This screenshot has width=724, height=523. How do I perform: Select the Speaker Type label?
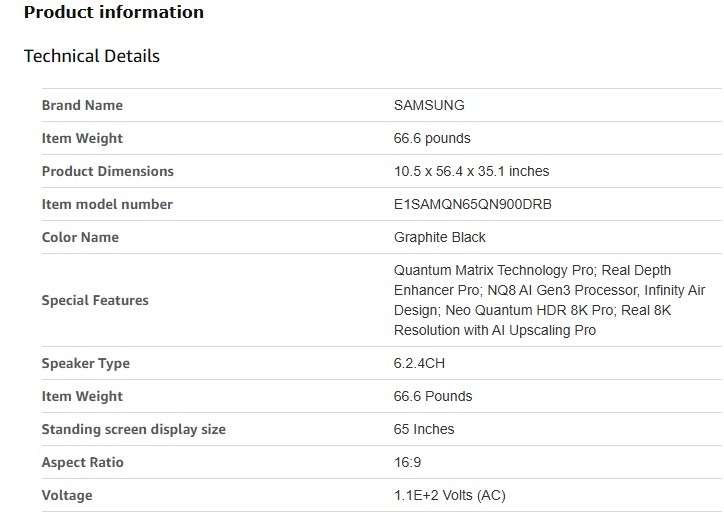[86, 363]
